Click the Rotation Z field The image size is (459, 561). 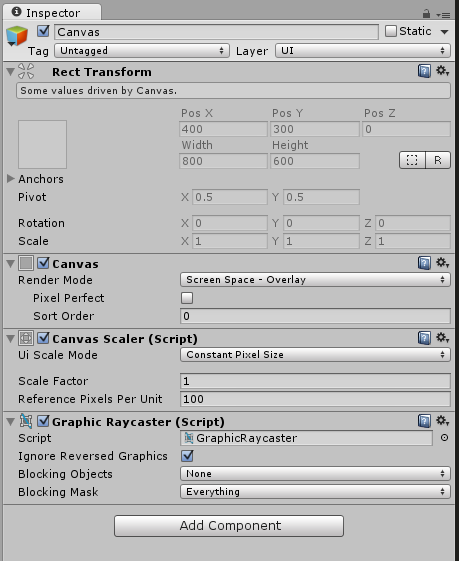[413, 223]
